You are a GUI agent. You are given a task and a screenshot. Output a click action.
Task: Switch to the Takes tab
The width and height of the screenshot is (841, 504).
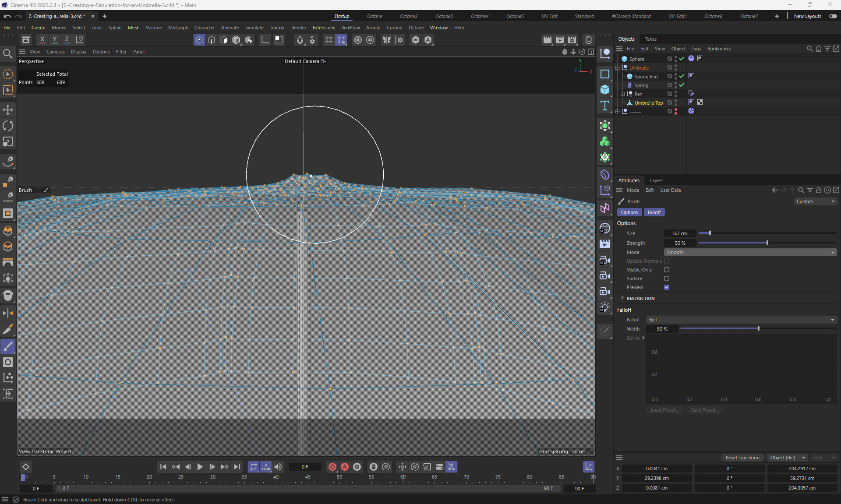pos(650,39)
